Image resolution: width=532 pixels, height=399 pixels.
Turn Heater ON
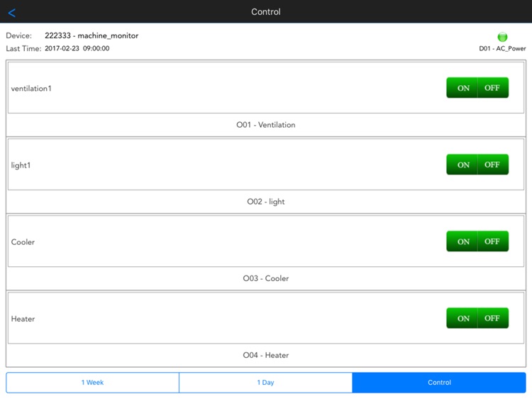point(462,318)
